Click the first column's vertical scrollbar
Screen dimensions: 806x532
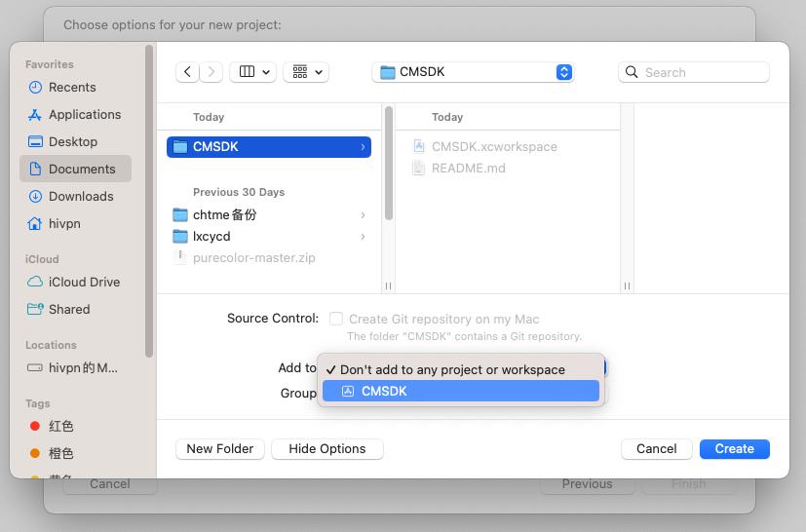tap(389, 164)
